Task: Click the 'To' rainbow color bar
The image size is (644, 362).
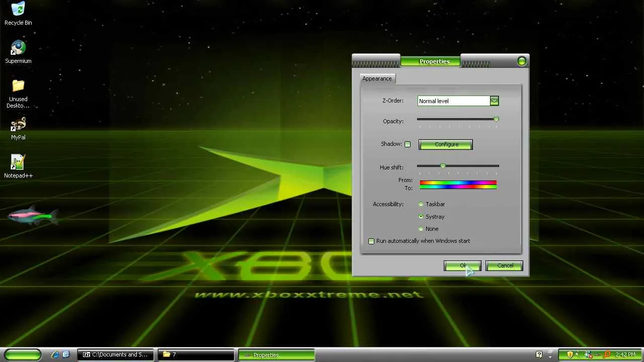Action: (458, 187)
